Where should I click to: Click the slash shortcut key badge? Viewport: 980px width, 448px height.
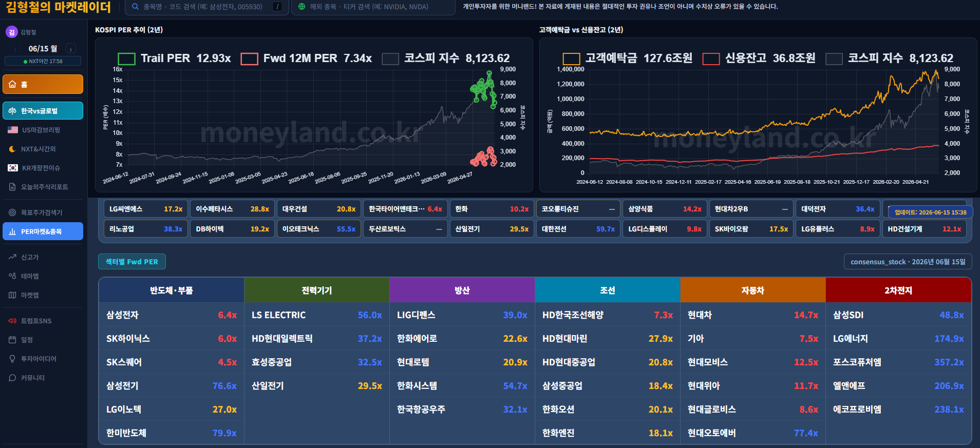pyautogui.click(x=277, y=7)
